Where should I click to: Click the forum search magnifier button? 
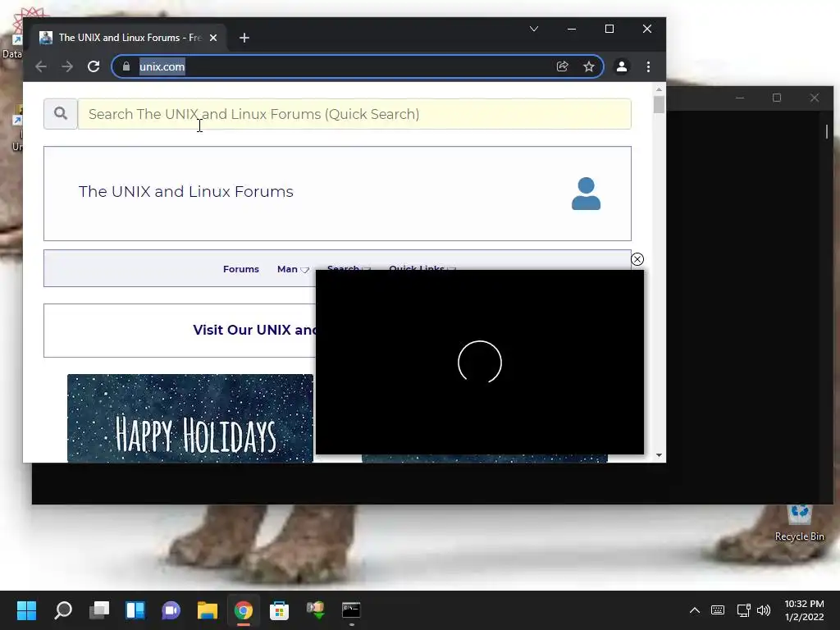pyautogui.click(x=61, y=113)
